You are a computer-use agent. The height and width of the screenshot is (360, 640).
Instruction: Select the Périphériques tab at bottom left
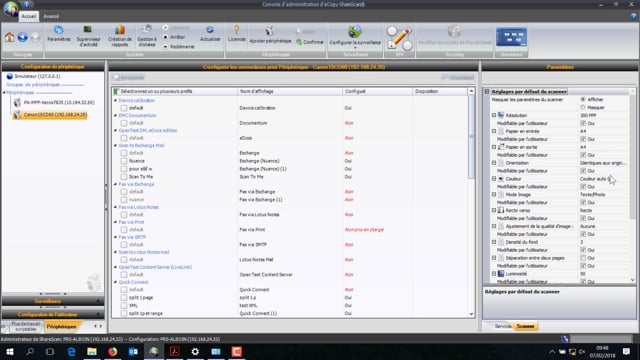pos(62,327)
